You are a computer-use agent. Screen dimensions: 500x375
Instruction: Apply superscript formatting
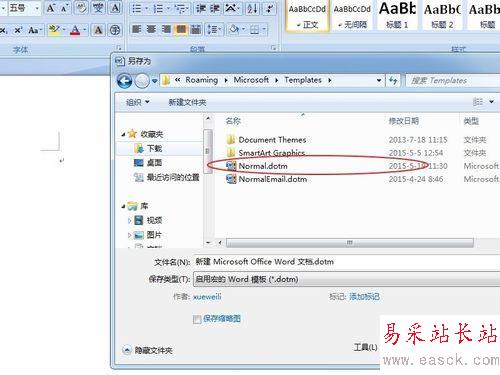point(18,30)
